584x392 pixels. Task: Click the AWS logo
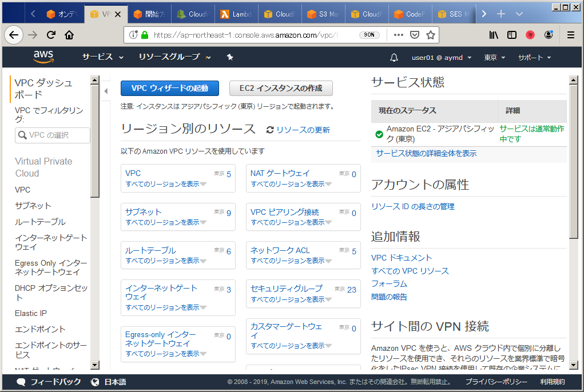coord(43,57)
